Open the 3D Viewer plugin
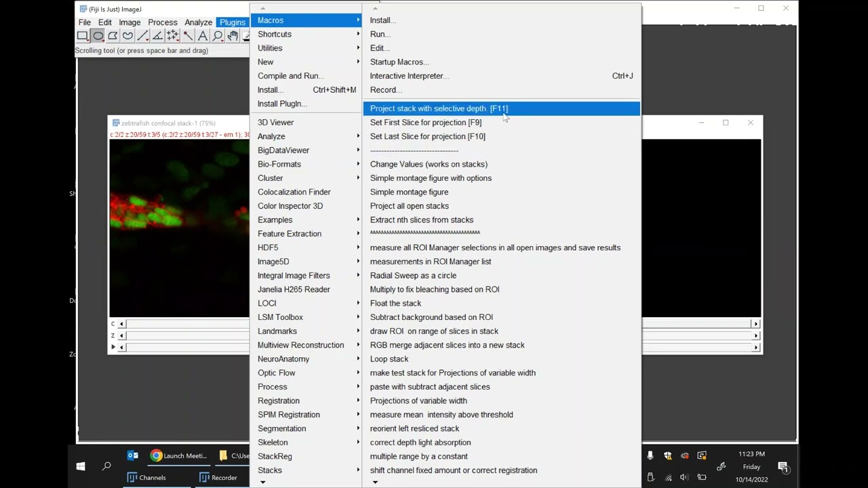The width and height of the screenshot is (868, 488). [306, 123]
